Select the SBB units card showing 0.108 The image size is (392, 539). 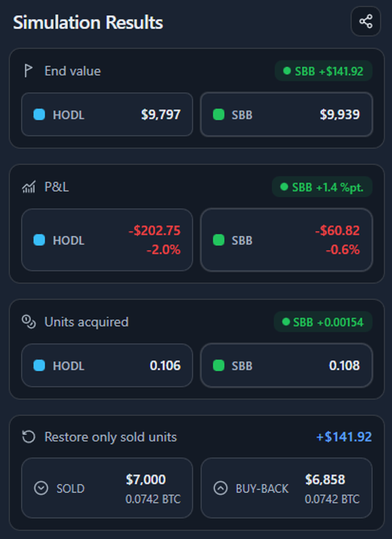pos(286,365)
